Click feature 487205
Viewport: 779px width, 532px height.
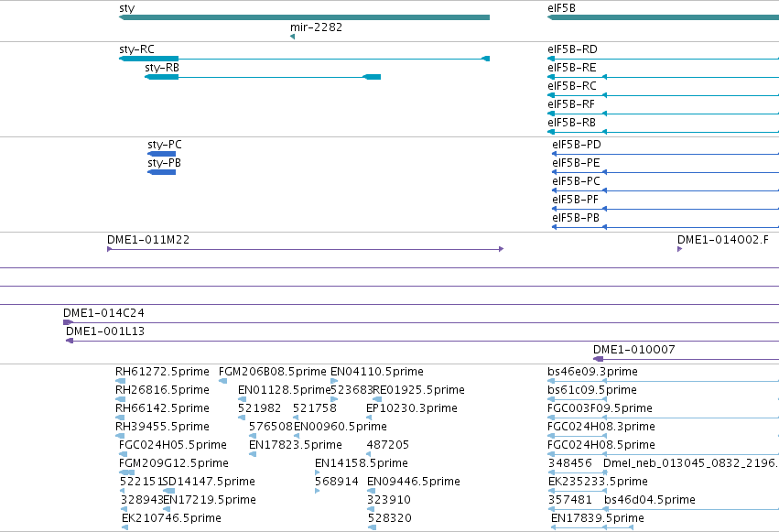(x=387, y=446)
